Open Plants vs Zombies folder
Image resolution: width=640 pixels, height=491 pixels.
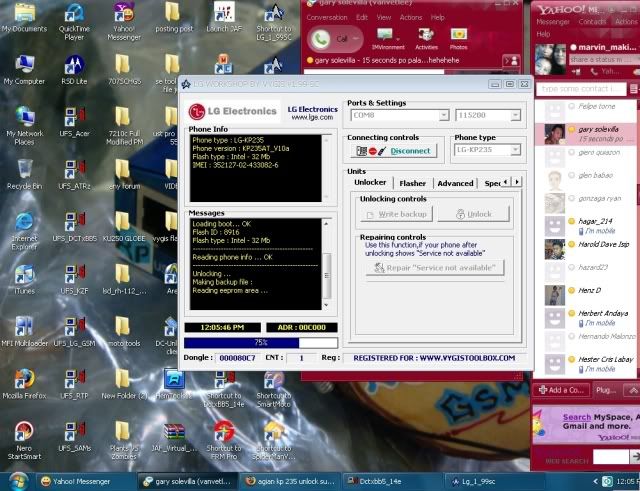point(124,440)
